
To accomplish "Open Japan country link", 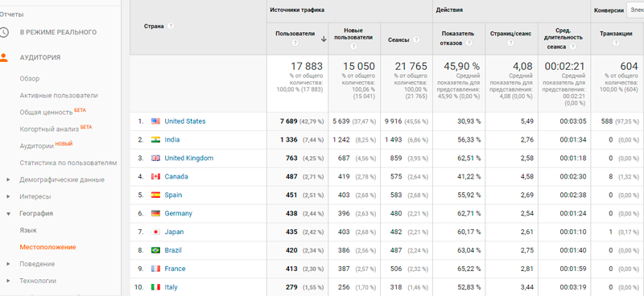I will [174, 232].
